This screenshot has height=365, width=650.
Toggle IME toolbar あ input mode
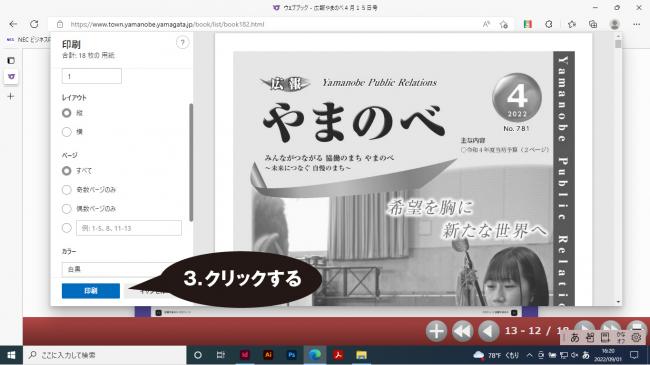click(x=575, y=338)
